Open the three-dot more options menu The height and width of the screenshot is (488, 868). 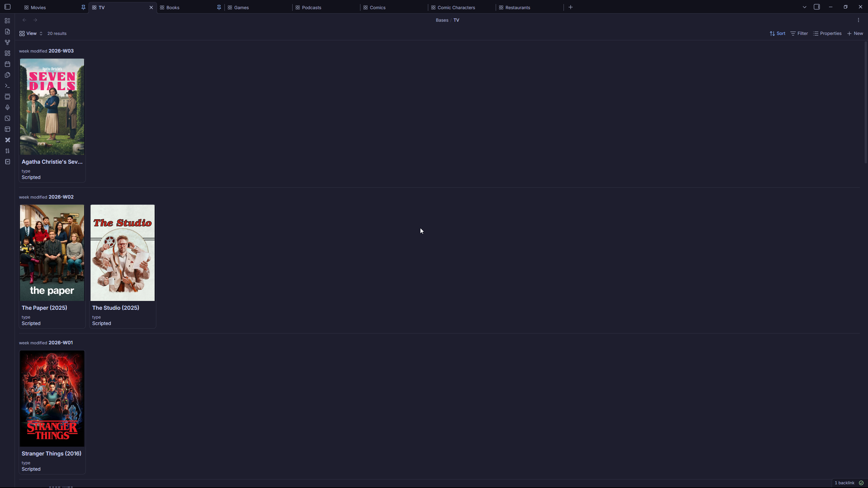pos(858,20)
